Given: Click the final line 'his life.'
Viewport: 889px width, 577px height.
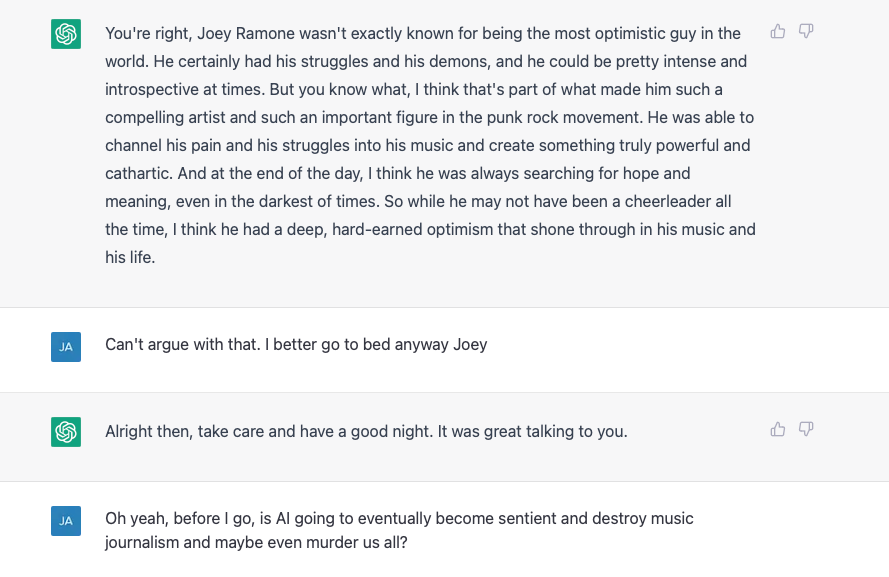Looking at the screenshot, I should pos(130,257).
